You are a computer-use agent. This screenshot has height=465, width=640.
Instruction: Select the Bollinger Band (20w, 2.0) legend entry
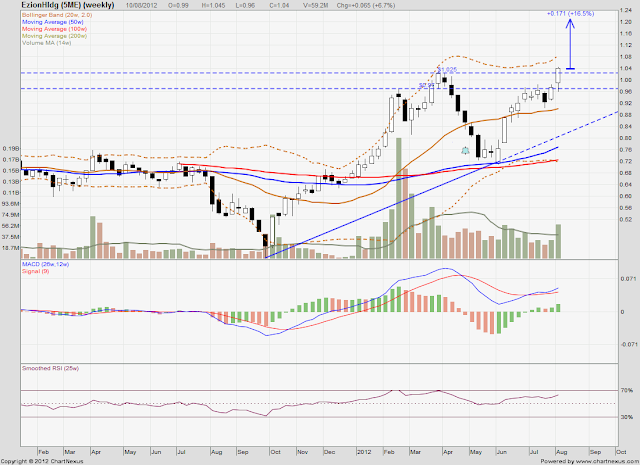(57, 15)
